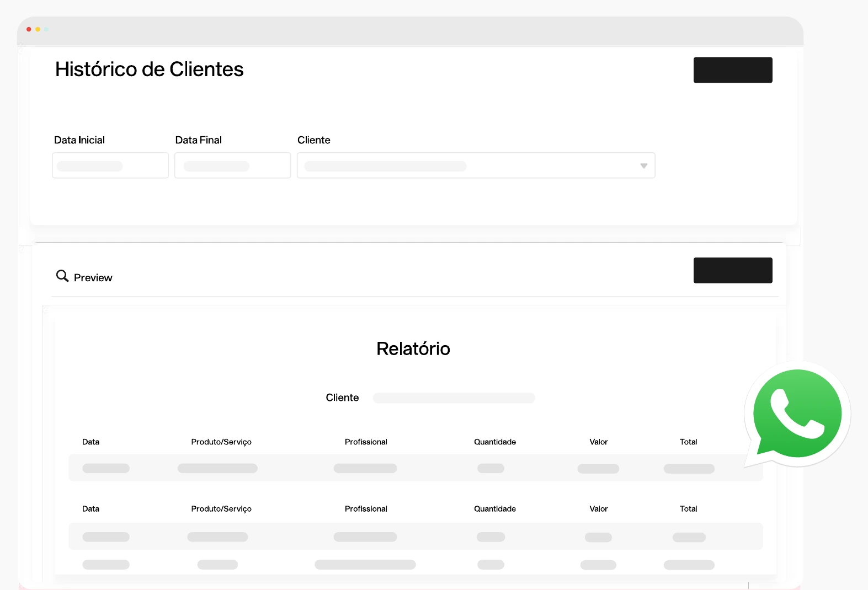Click second table's Produto/Serviço column header

point(221,509)
